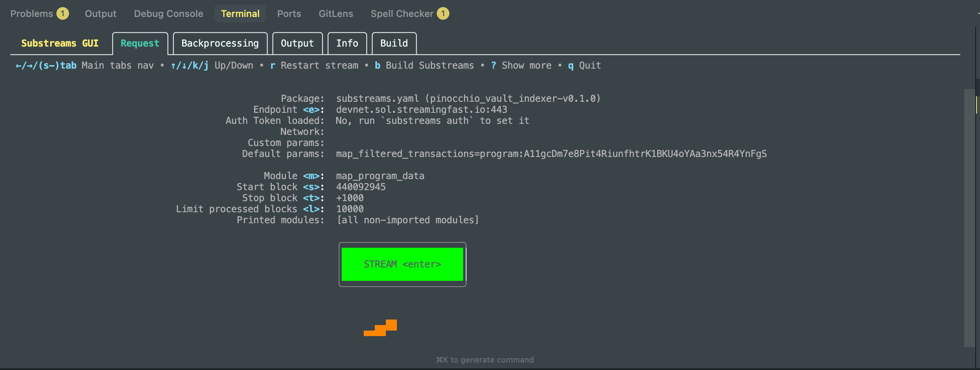Click the Problems count badge

pos(62,13)
